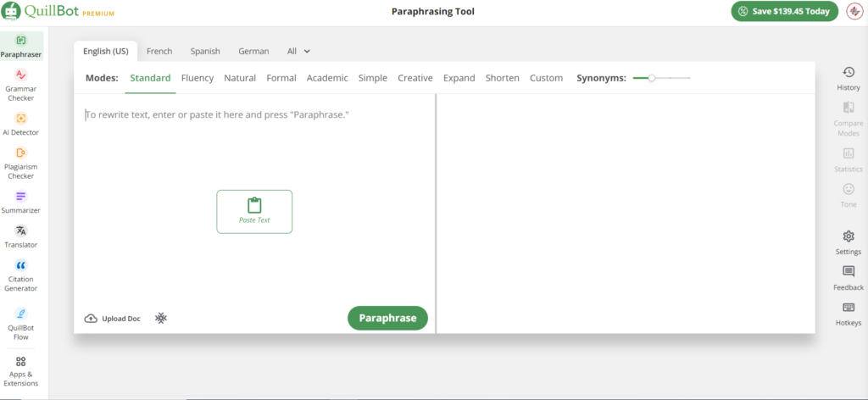This screenshot has height=400, width=868.
Task: Switch to the Spanish language tab
Action: 205,51
